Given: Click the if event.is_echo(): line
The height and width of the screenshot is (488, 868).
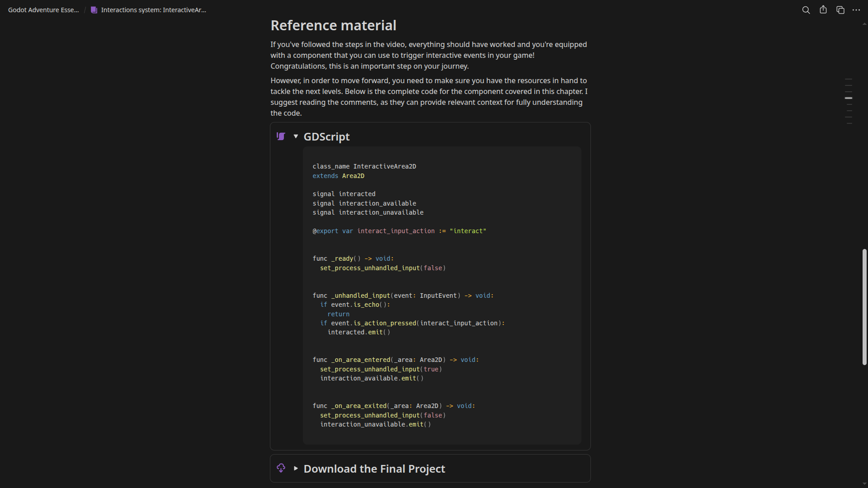Looking at the screenshot, I should tap(355, 305).
